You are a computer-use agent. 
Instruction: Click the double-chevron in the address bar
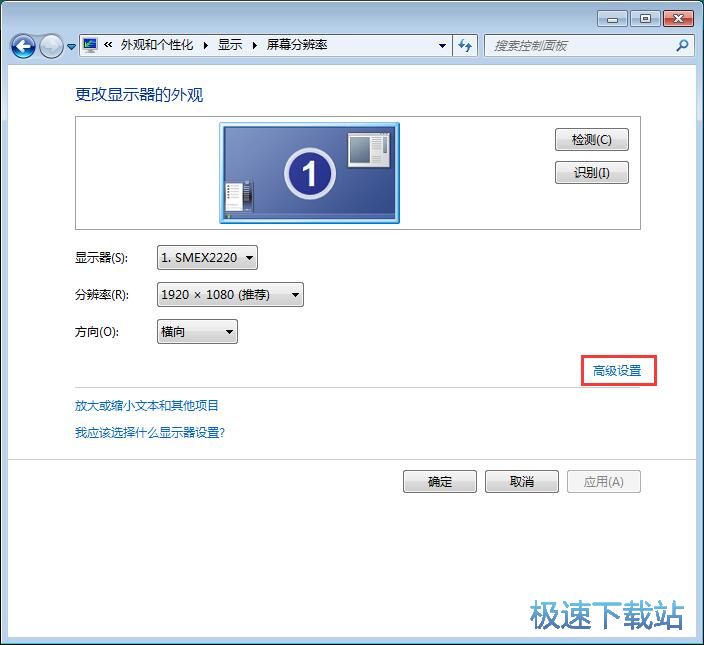(x=108, y=44)
